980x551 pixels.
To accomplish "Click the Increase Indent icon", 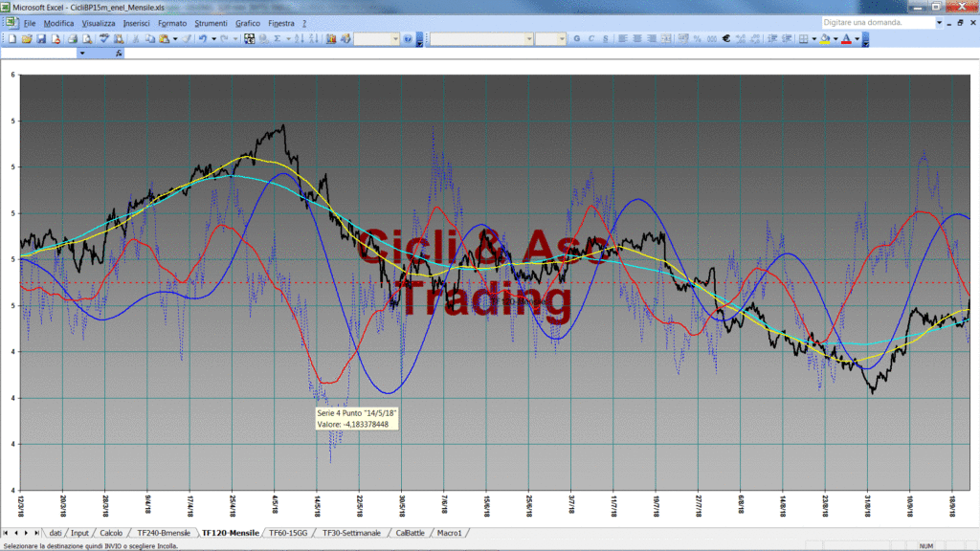I will coord(787,38).
